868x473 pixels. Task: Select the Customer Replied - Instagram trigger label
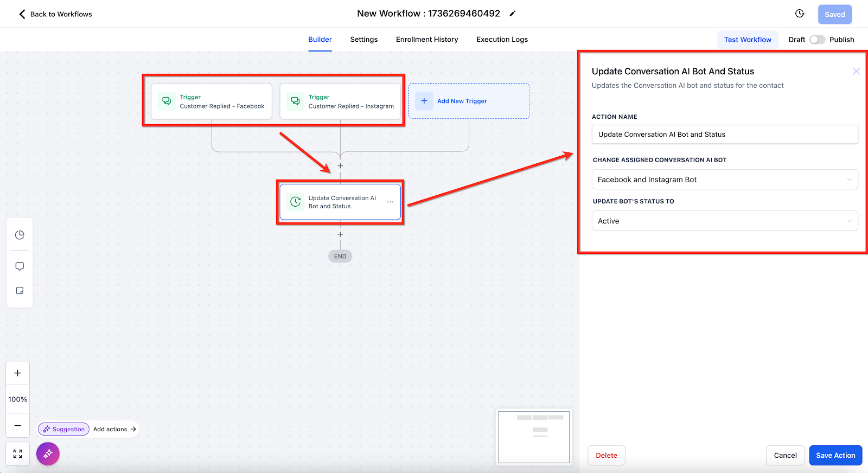[x=351, y=106]
